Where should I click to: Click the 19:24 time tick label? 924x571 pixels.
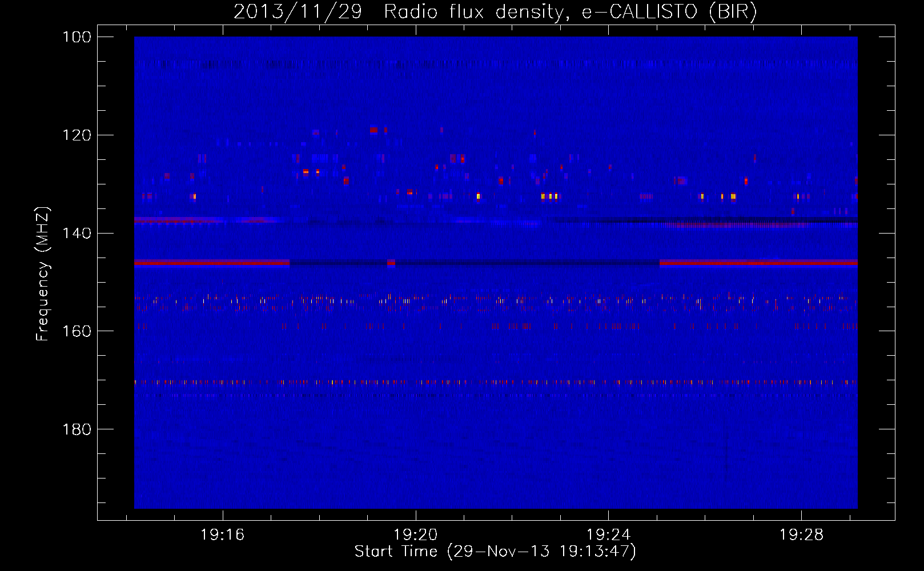tap(609, 534)
